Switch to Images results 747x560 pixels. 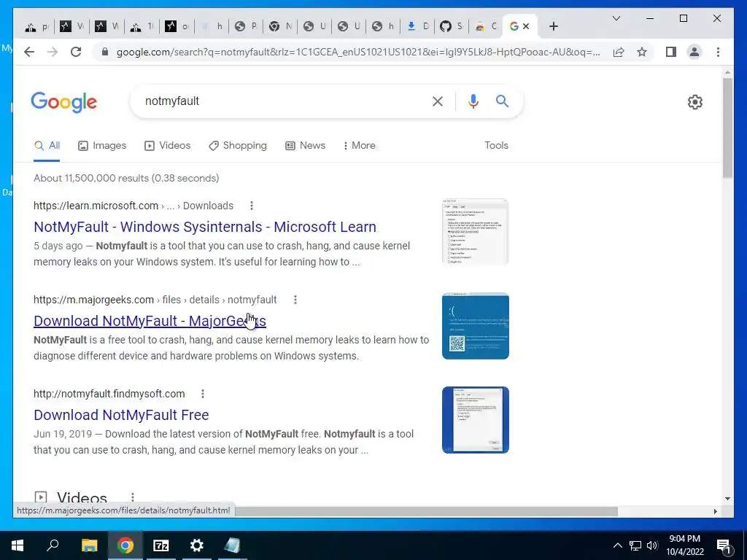[x=102, y=146]
